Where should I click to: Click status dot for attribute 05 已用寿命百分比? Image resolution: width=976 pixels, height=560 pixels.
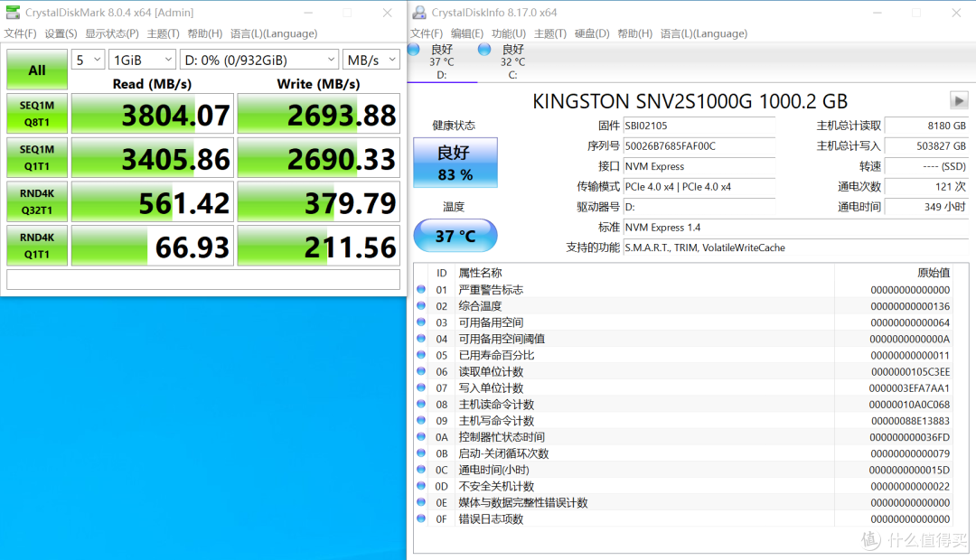point(421,355)
